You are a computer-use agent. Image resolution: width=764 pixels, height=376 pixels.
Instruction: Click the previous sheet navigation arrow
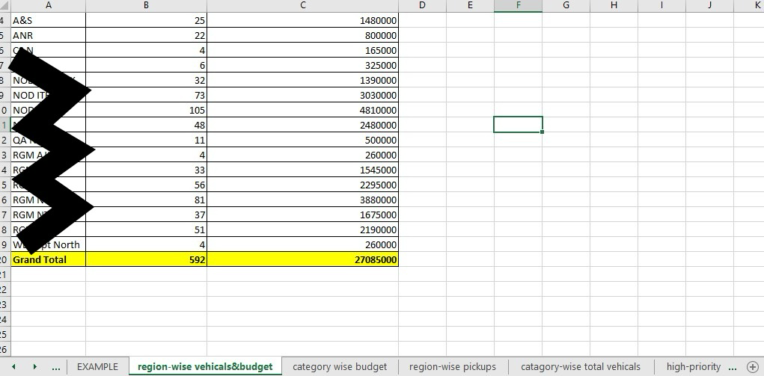coord(13,367)
